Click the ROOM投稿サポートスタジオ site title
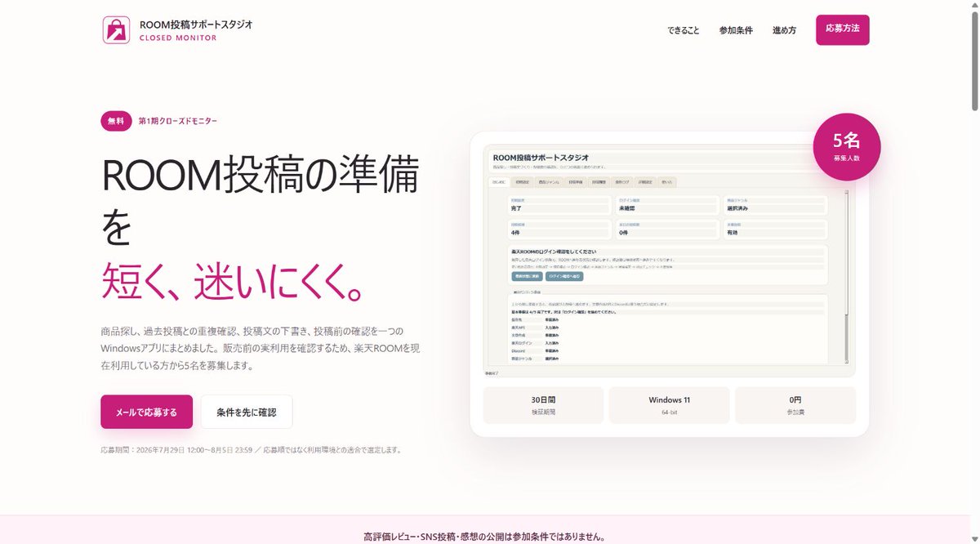This screenshot has width=980, height=544. click(196, 25)
